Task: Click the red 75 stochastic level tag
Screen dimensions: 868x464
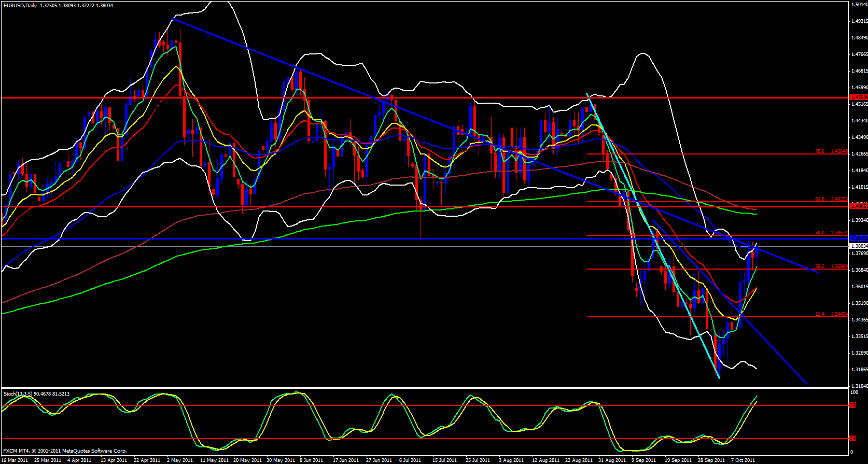Action: tap(853, 405)
